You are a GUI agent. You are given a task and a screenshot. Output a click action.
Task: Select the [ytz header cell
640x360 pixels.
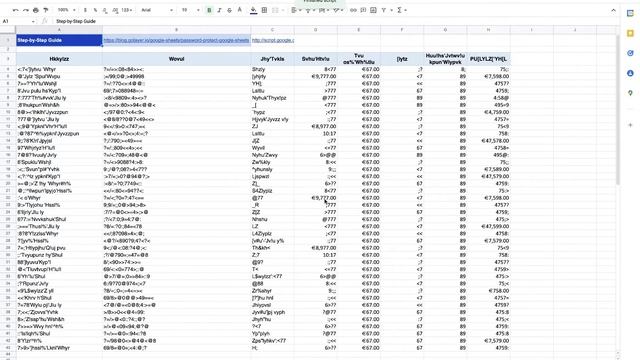(402, 59)
